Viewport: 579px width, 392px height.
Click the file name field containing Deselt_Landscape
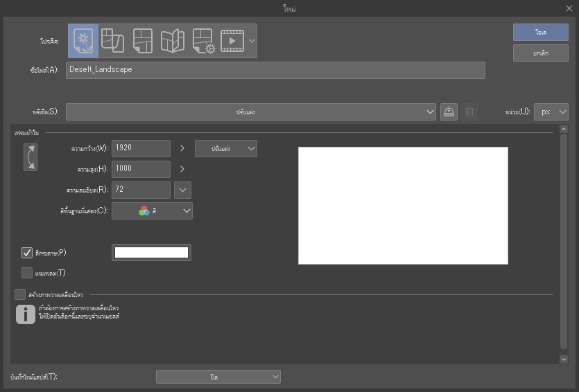pyautogui.click(x=275, y=70)
